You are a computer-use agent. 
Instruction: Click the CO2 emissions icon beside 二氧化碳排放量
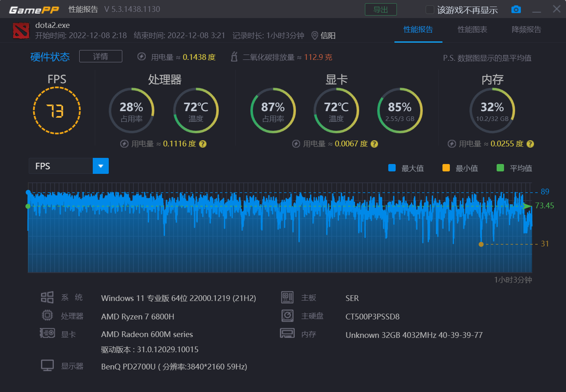coord(234,57)
